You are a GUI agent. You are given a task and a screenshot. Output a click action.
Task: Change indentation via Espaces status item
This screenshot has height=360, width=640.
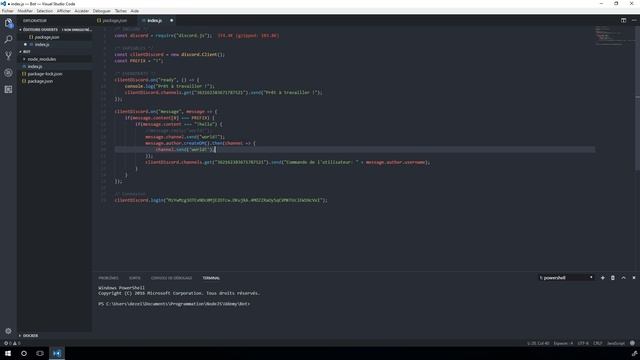tap(563, 343)
